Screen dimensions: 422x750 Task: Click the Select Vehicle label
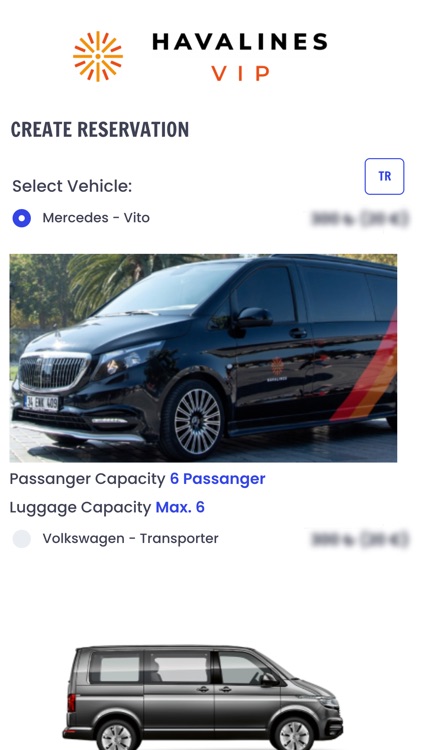pyautogui.click(x=72, y=186)
